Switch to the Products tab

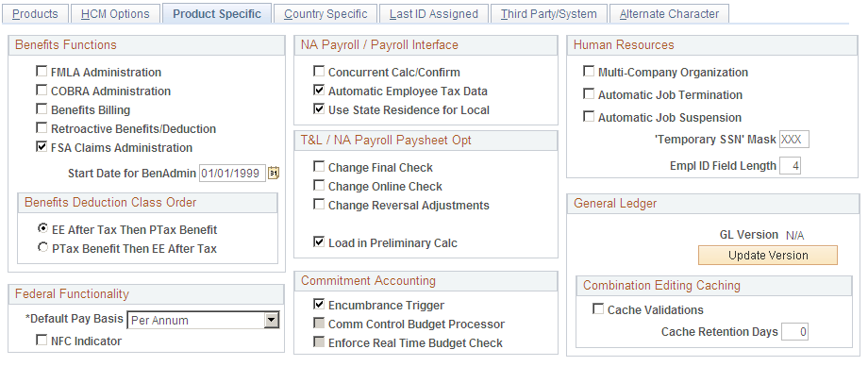(35, 14)
